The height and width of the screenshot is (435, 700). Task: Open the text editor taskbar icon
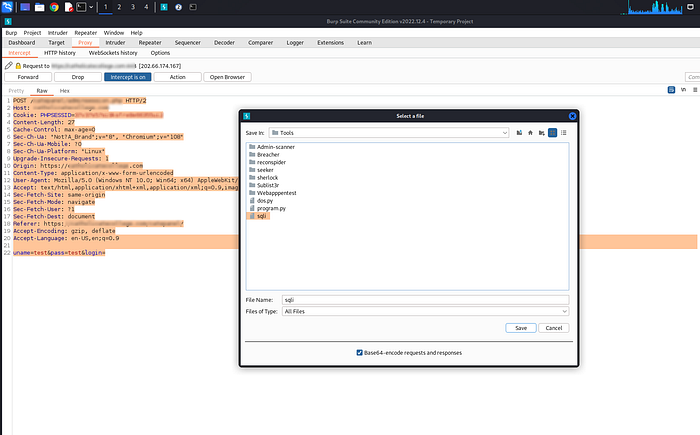click(x=68, y=7)
